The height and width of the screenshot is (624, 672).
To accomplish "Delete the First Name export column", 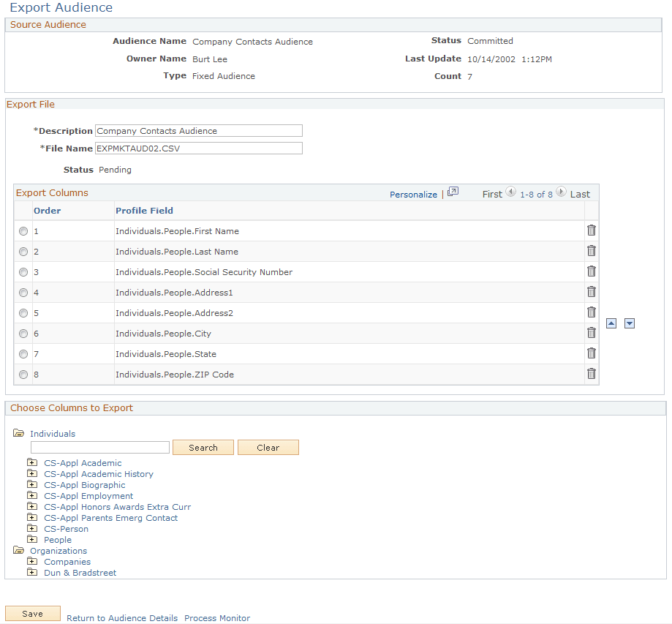I will pyautogui.click(x=592, y=230).
